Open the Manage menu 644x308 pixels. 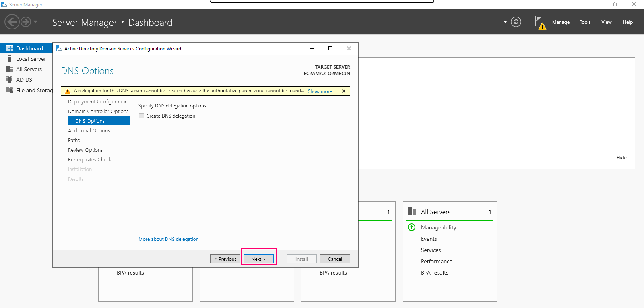(561, 22)
